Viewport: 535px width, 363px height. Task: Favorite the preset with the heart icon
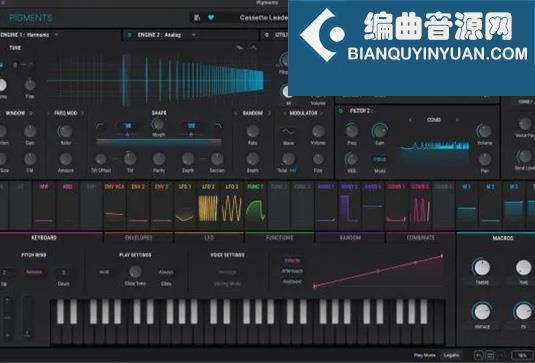(211, 17)
